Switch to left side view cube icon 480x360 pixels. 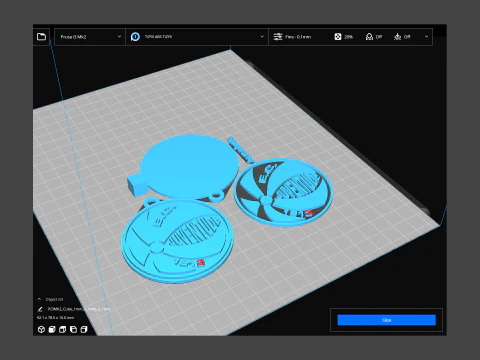click(73, 330)
